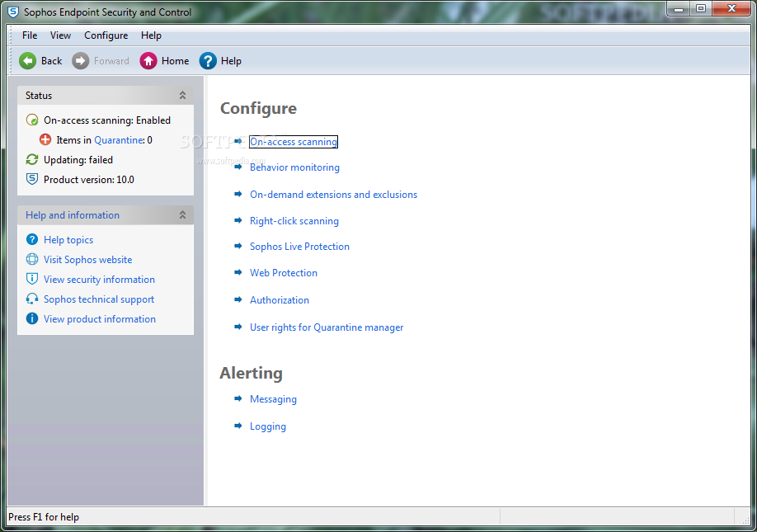This screenshot has height=532, width=757.
Task: Open Behavior monitoring settings
Action: [x=294, y=167]
